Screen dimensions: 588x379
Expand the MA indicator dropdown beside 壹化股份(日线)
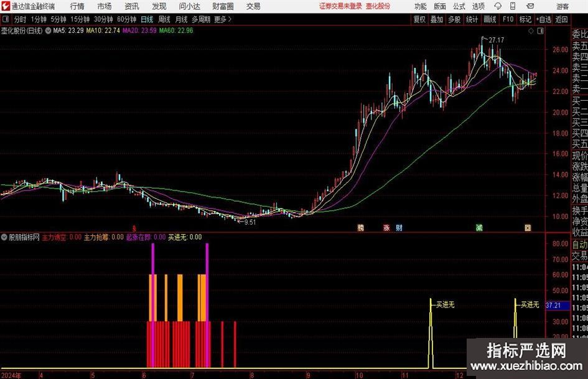point(48,30)
